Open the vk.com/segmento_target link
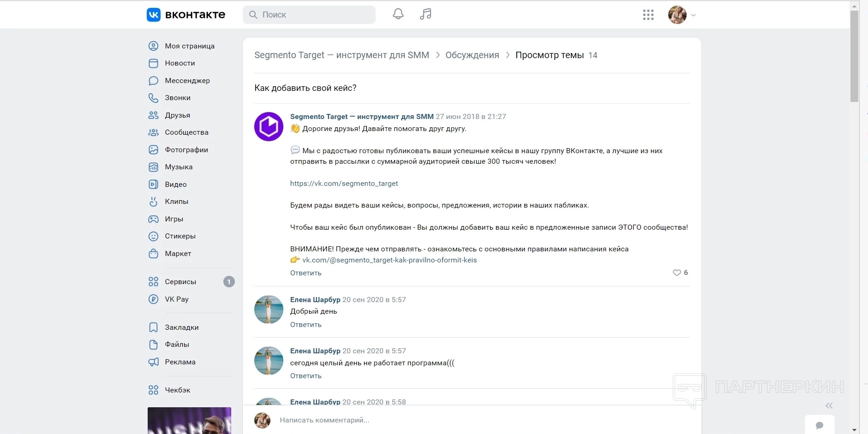Viewport: 868px width, 434px height. point(344,184)
